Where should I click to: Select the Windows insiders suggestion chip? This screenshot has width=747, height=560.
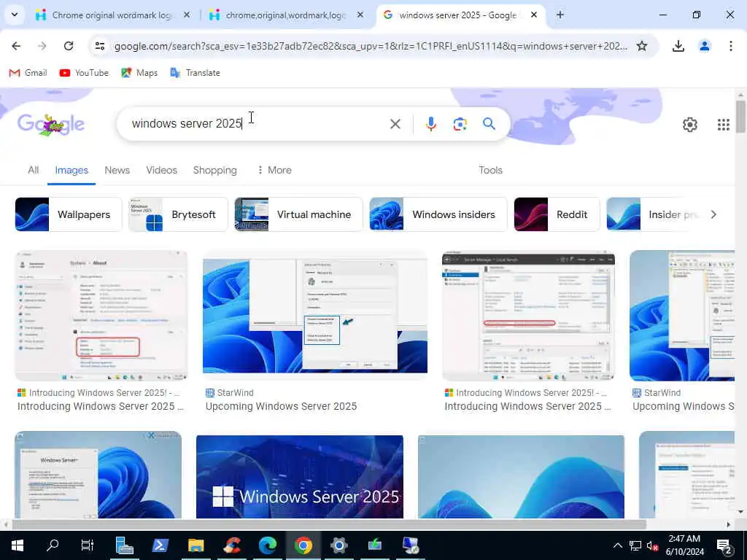tap(438, 214)
